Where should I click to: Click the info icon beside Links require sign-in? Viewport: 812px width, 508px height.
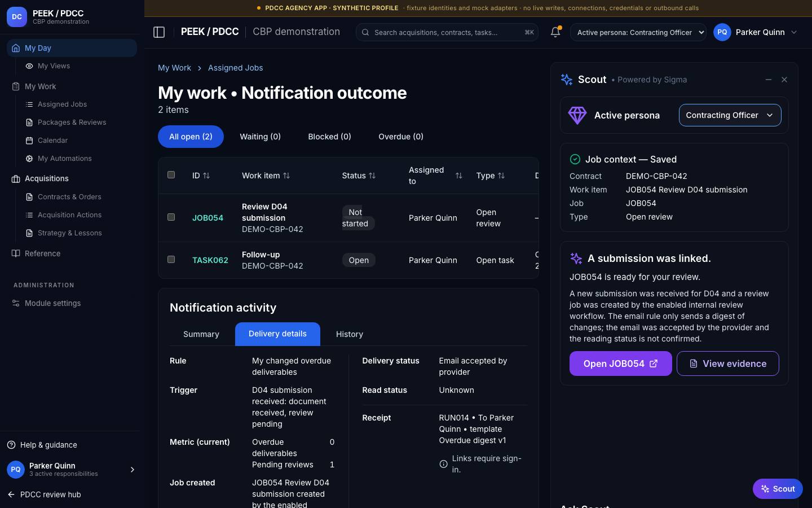pyautogui.click(x=443, y=464)
